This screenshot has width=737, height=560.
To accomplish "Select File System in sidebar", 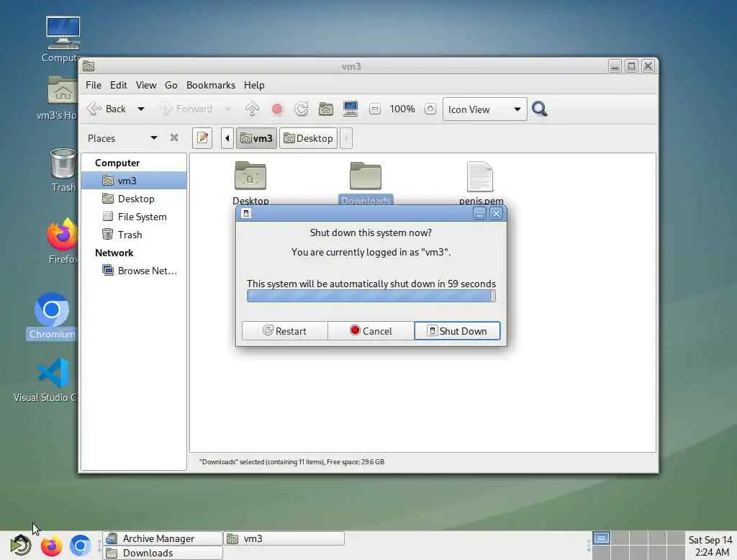I will pos(134,217).
